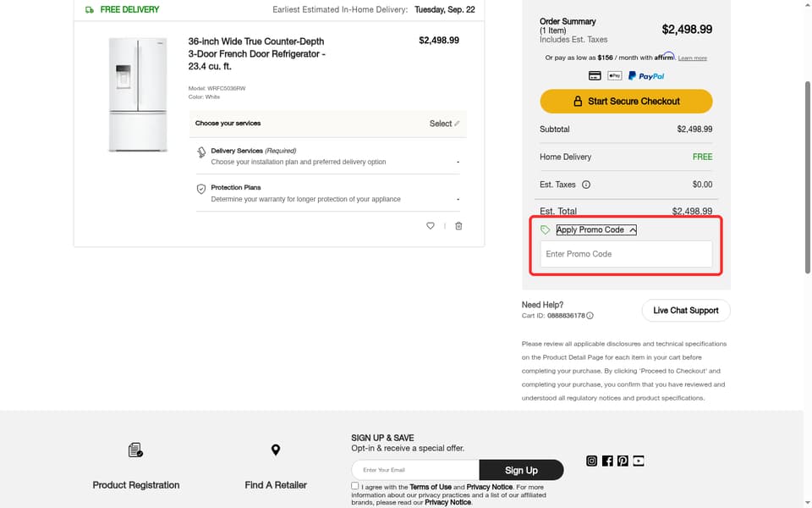Viewport: 812px width, 508px height.
Task: Click Find A Retailer link
Action: point(276,485)
